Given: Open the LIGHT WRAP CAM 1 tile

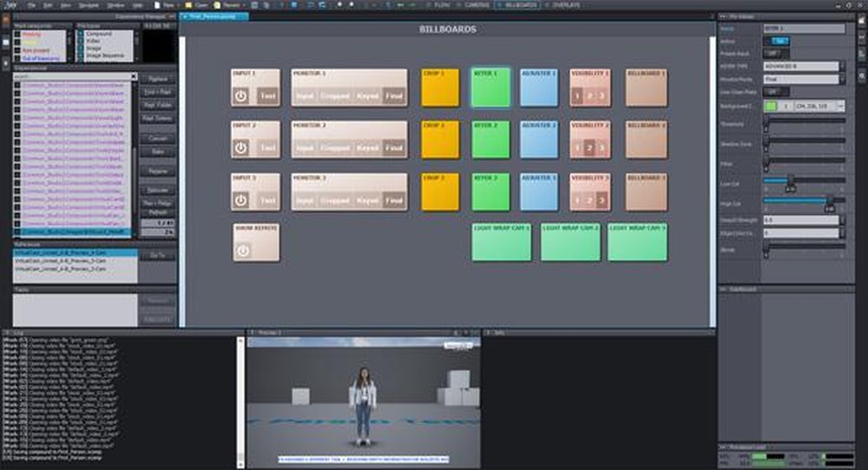Looking at the screenshot, I should coord(501,242).
